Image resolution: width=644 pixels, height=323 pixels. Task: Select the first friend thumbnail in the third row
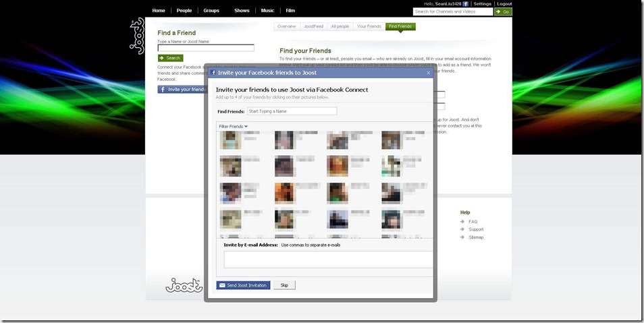click(x=230, y=194)
